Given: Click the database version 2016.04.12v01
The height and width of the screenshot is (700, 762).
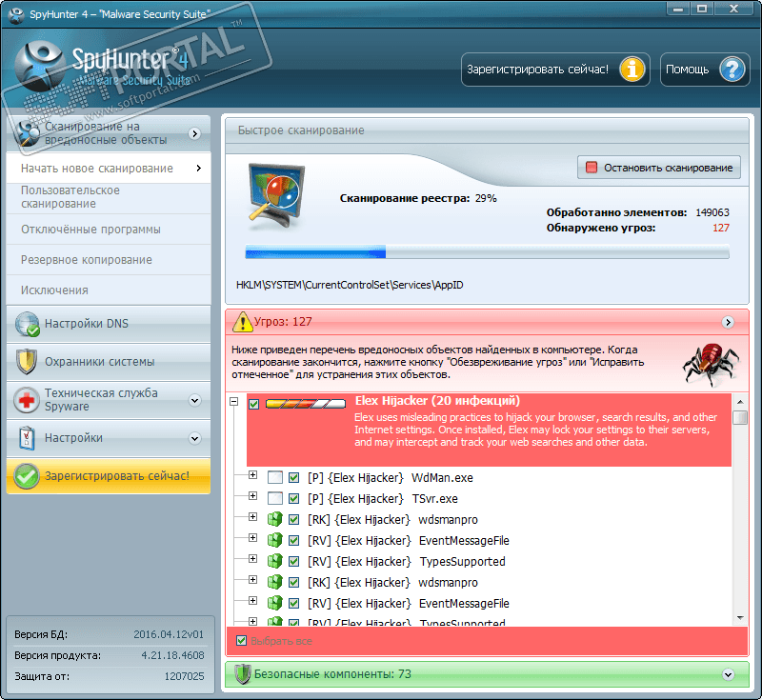Looking at the screenshot, I should pos(169,634).
